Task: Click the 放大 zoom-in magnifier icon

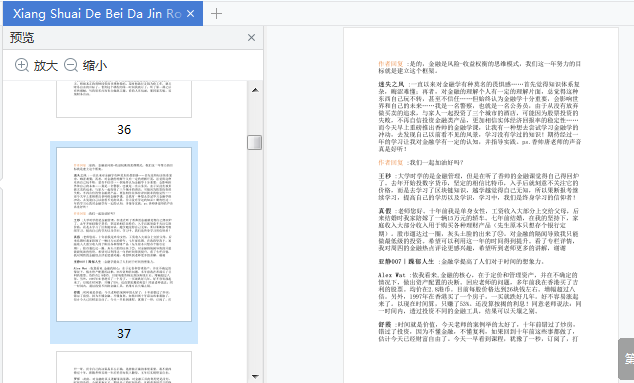Action: [22, 65]
